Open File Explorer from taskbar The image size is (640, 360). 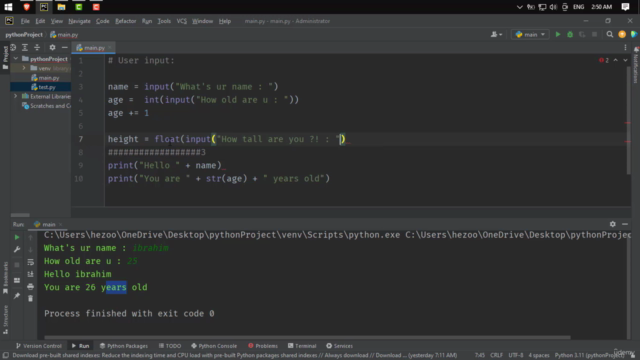61,7
